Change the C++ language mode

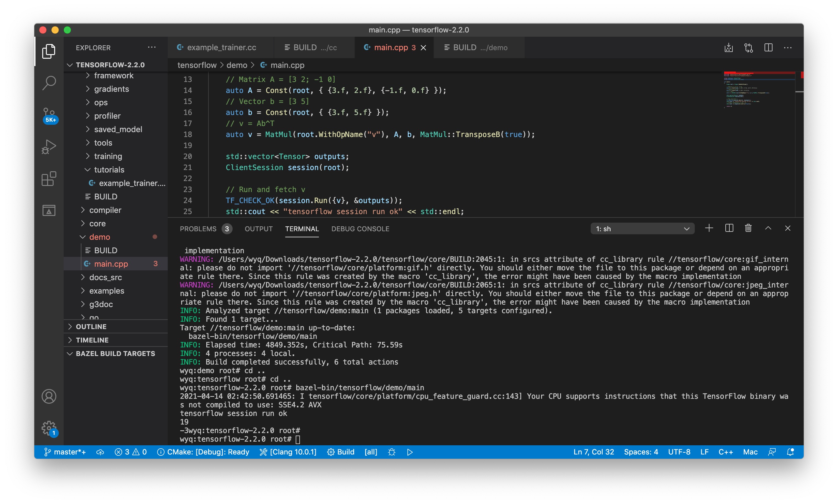(725, 452)
